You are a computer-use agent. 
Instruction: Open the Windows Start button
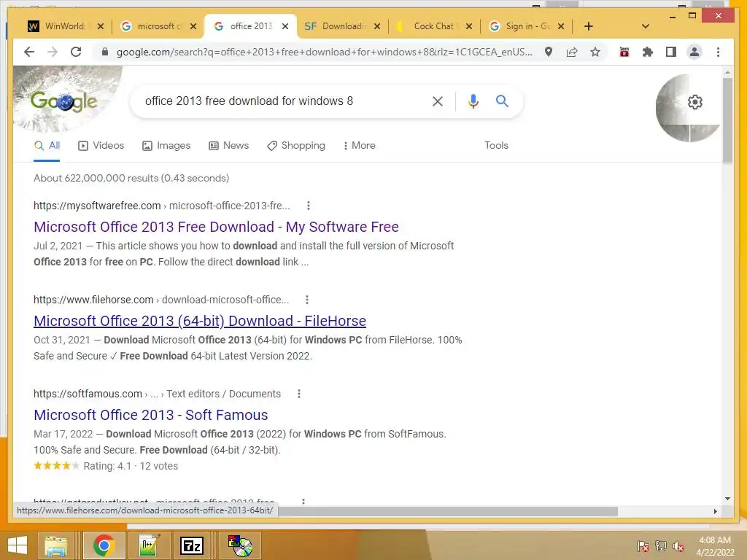tap(18, 545)
